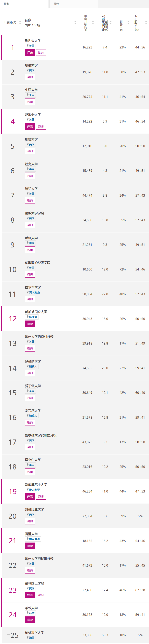
Task: Sort by full-time student count arrows
Action: pyautogui.click(x=93, y=22)
